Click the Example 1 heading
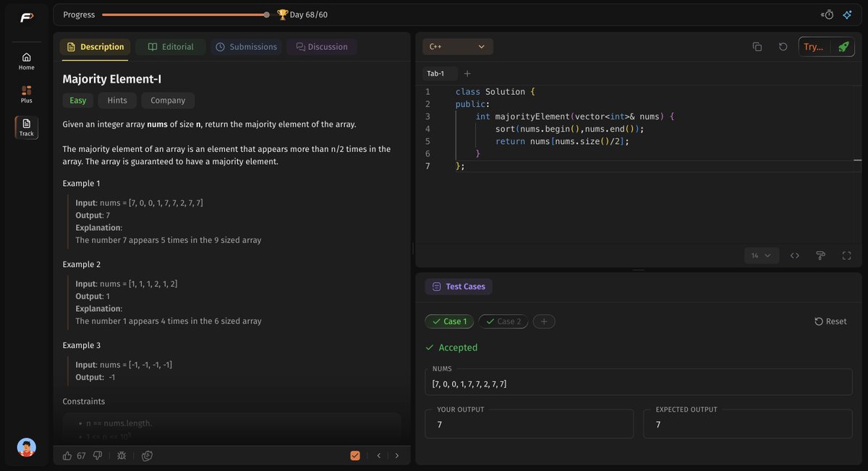 coord(82,183)
